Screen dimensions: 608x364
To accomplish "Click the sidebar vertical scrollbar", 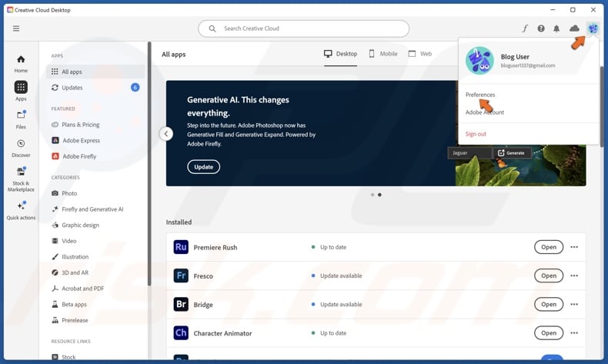I will (x=149, y=164).
